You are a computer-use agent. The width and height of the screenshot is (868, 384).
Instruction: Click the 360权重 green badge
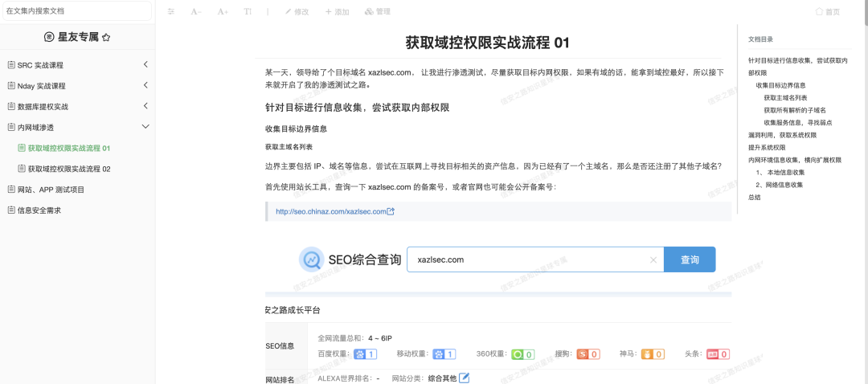[x=523, y=354]
